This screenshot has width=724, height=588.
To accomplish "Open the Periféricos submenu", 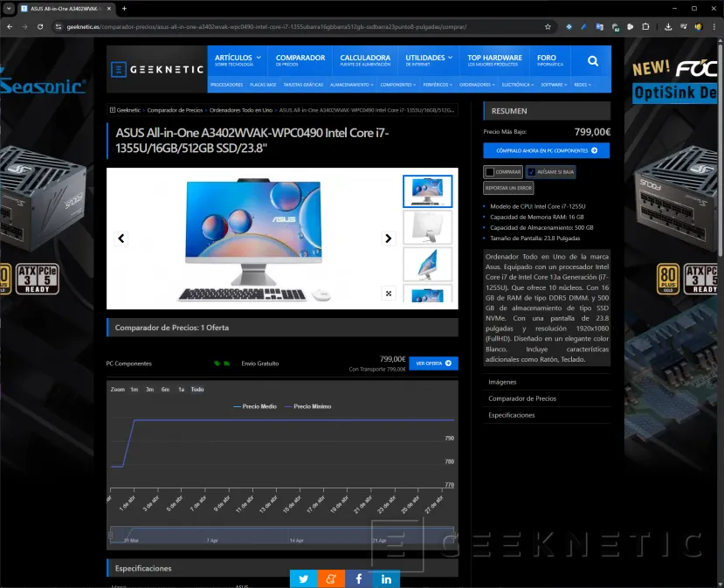I will click(x=438, y=85).
